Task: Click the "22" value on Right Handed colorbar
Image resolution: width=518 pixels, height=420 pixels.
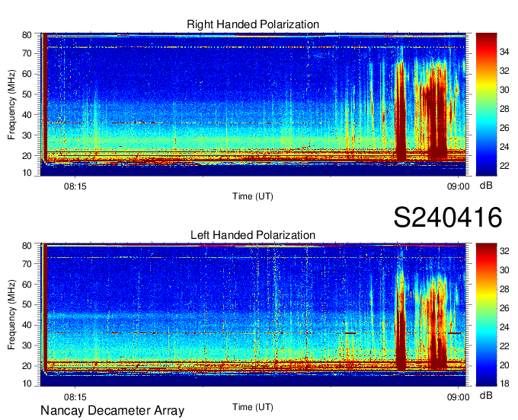Action: click(504, 166)
